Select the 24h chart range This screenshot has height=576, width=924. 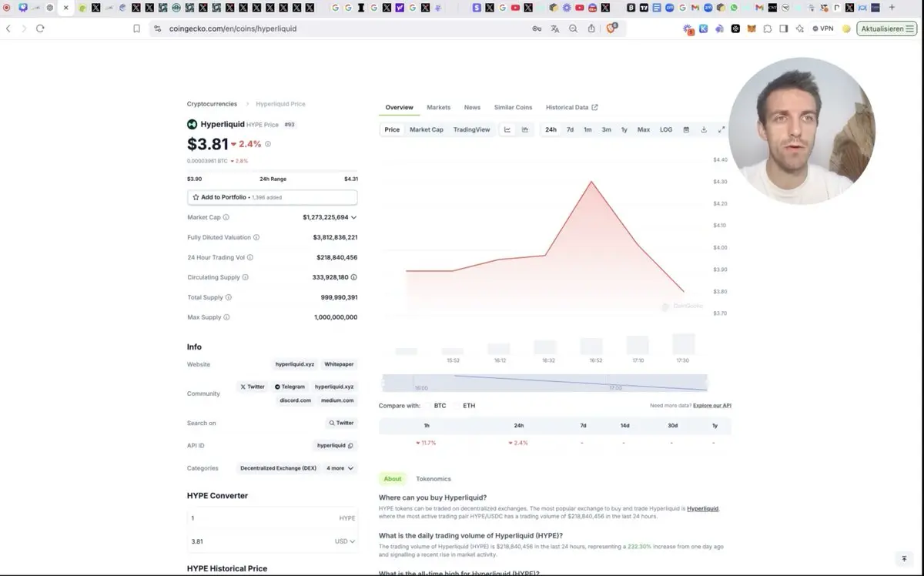tap(551, 129)
